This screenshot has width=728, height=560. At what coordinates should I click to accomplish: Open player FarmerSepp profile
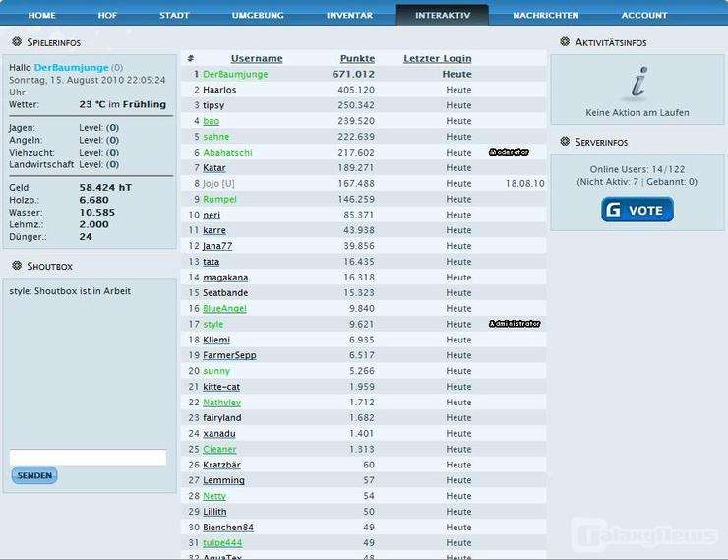click(229, 355)
